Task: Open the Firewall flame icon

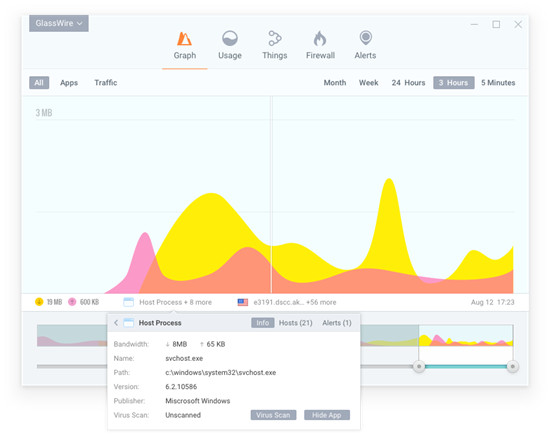Action: click(x=320, y=38)
